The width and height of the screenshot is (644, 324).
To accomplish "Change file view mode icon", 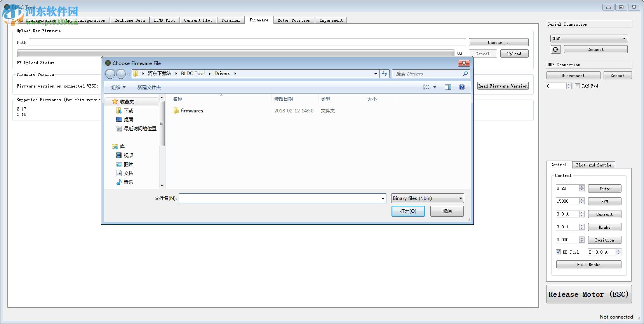I will coord(426,87).
